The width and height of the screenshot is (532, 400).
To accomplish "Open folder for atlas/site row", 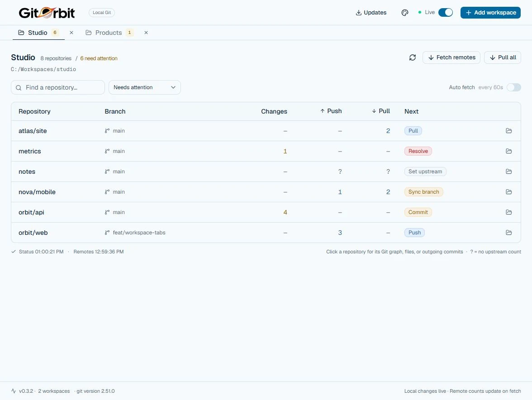I will 508,131.
